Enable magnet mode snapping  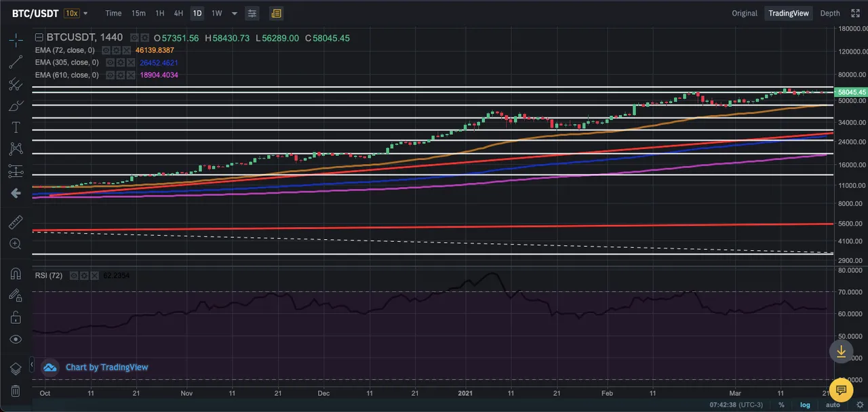(16, 274)
